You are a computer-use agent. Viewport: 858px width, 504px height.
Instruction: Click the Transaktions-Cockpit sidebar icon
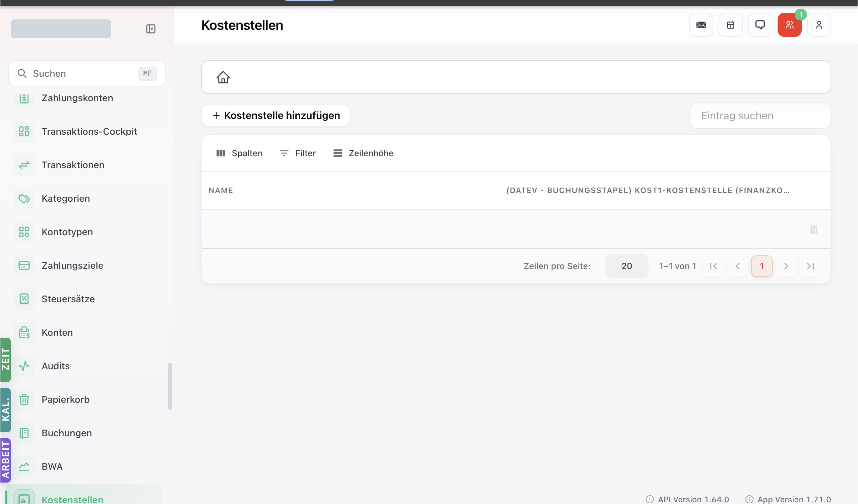[24, 131]
